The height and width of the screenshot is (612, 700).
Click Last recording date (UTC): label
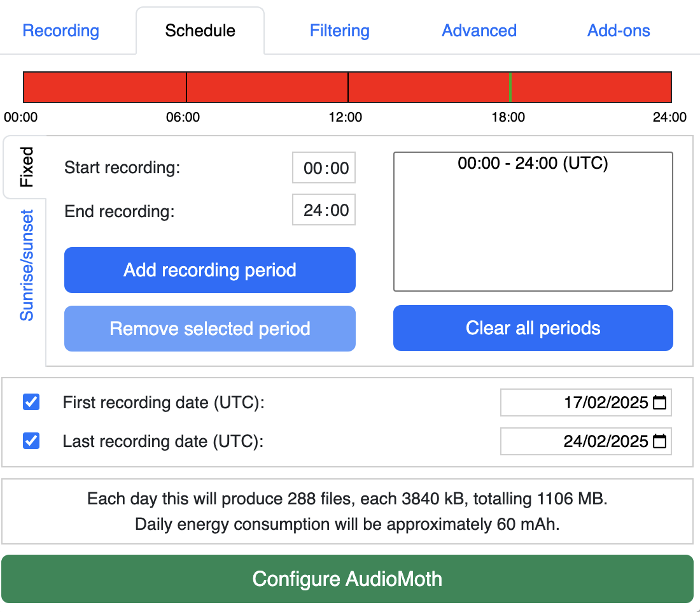click(163, 441)
